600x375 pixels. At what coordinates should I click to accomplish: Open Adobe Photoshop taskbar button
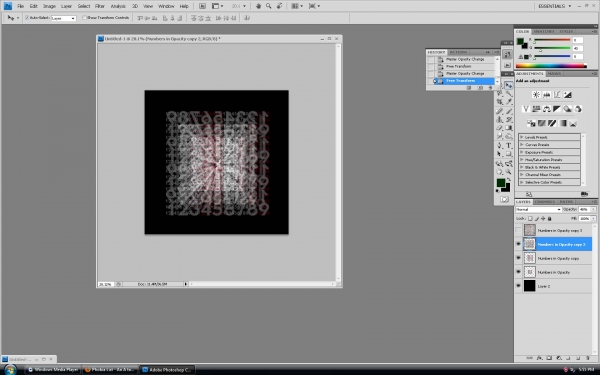[x=167, y=370]
